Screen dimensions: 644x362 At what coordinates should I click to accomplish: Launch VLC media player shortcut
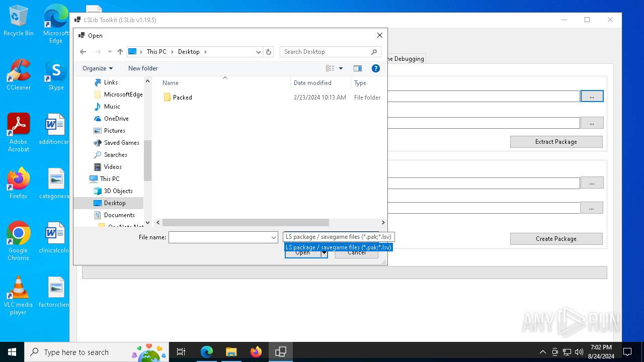coord(18,296)
